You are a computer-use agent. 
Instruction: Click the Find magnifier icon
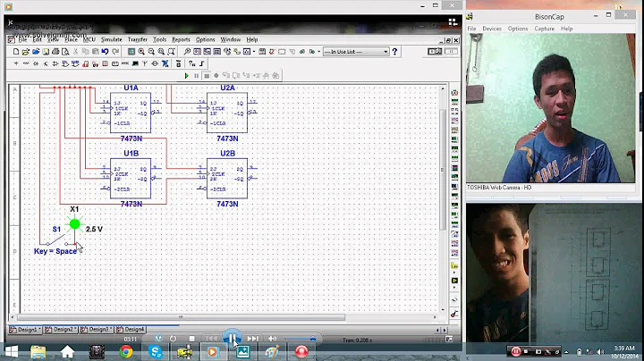coord(187,52)
